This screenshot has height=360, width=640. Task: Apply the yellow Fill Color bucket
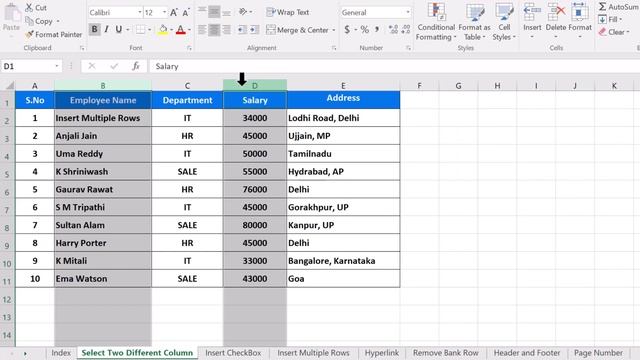coord(163,29)
